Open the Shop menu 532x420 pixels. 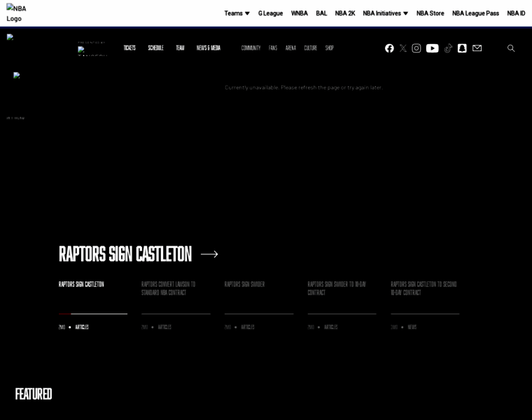(x=330, y=48)
